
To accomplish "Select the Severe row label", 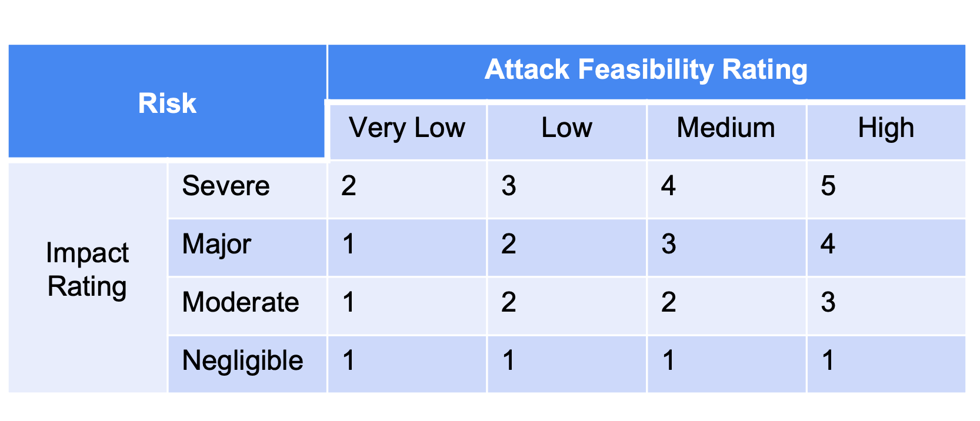I will click(x=248, y=189).
